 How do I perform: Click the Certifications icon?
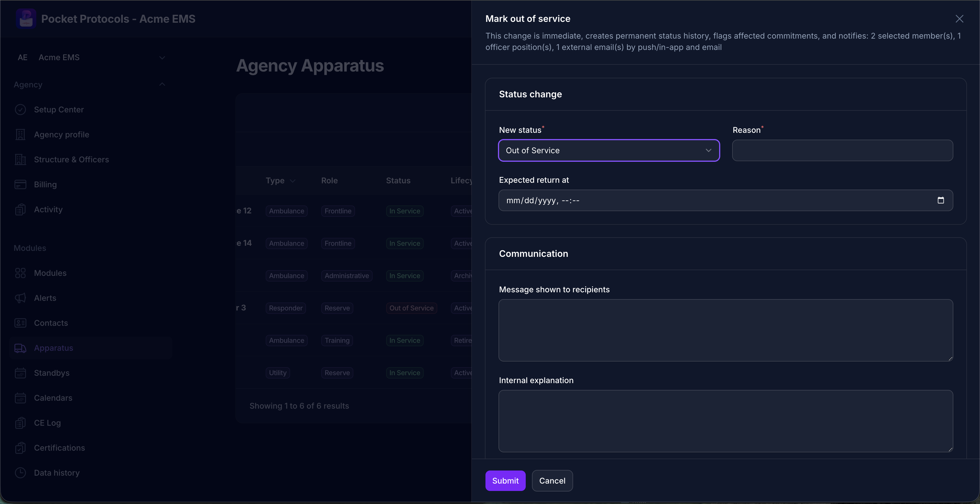[20, 448]
